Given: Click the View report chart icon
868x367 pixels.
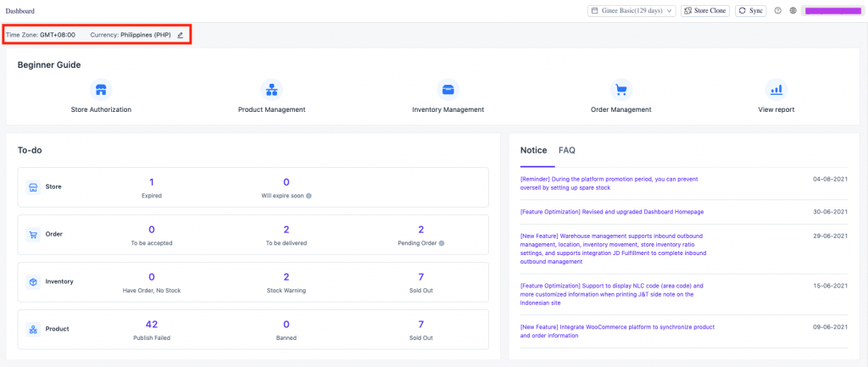Looking at the screenshot, I should click(x=776, y=89).
